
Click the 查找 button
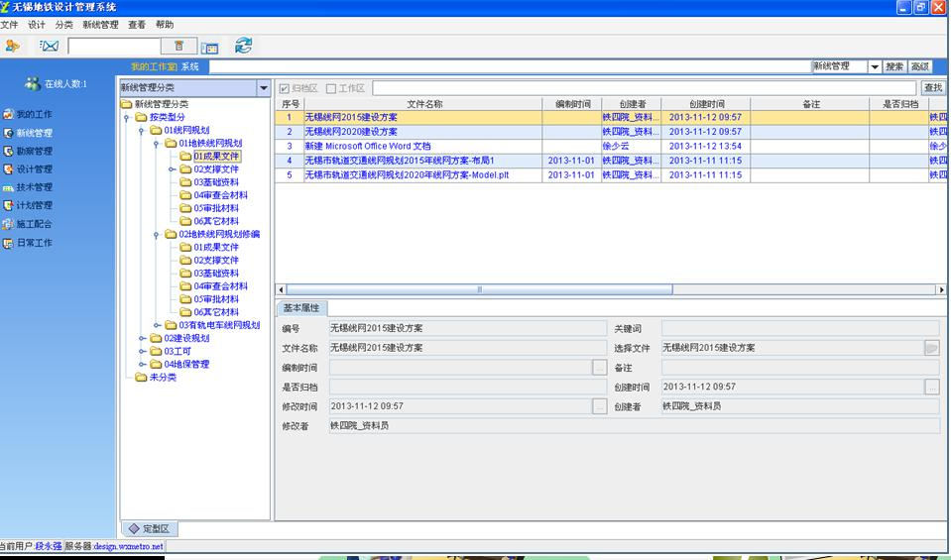pyautogui.click(x=932, y=88)
